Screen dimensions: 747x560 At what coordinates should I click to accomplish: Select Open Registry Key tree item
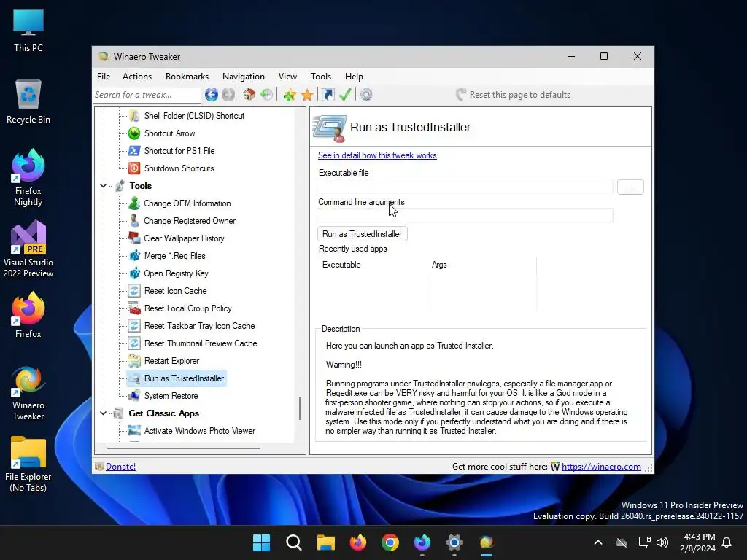pos(176,273)
